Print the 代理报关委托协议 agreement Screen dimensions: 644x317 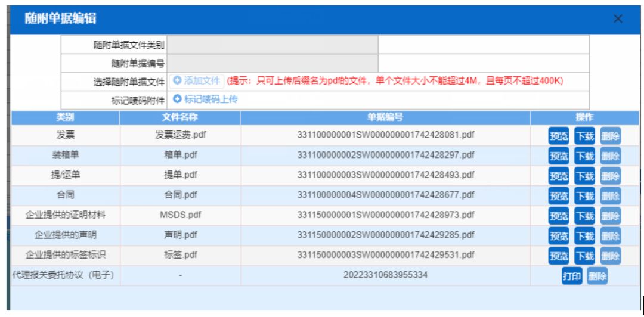click(572, 276)
